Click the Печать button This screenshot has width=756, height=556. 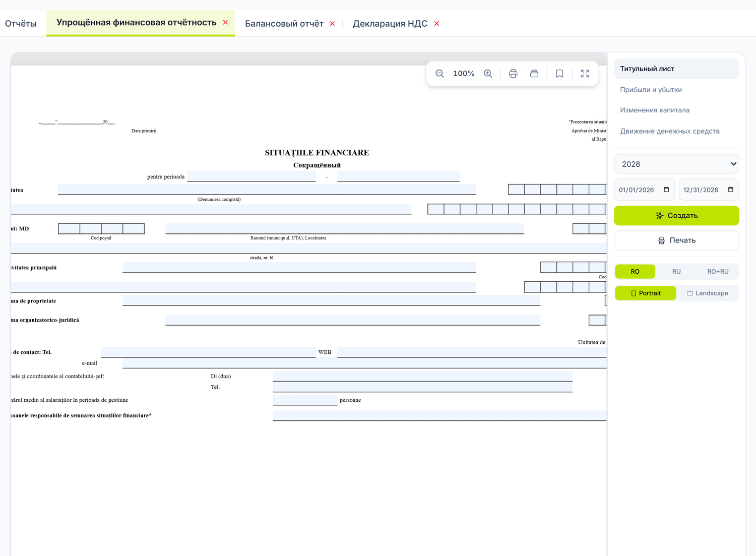pos(676,240)
